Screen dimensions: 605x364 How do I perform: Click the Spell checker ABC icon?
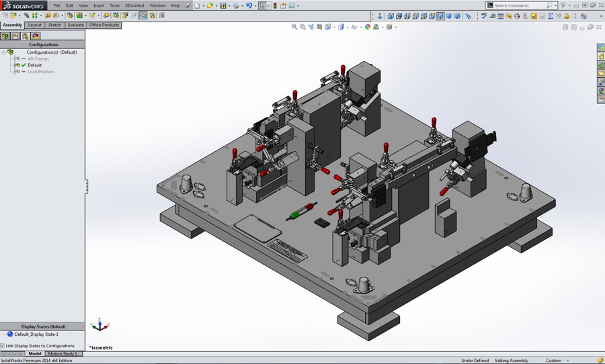[484, 16]
